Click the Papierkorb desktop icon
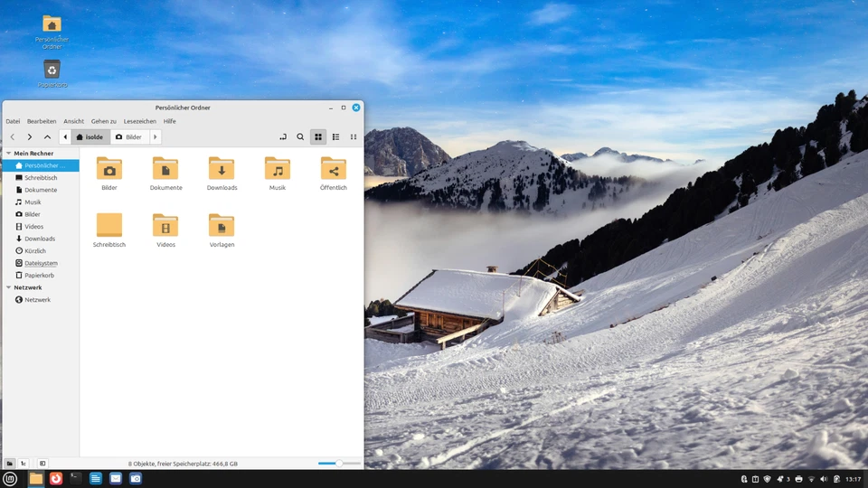Screen dimensions: 868x488 coord(52,73)
